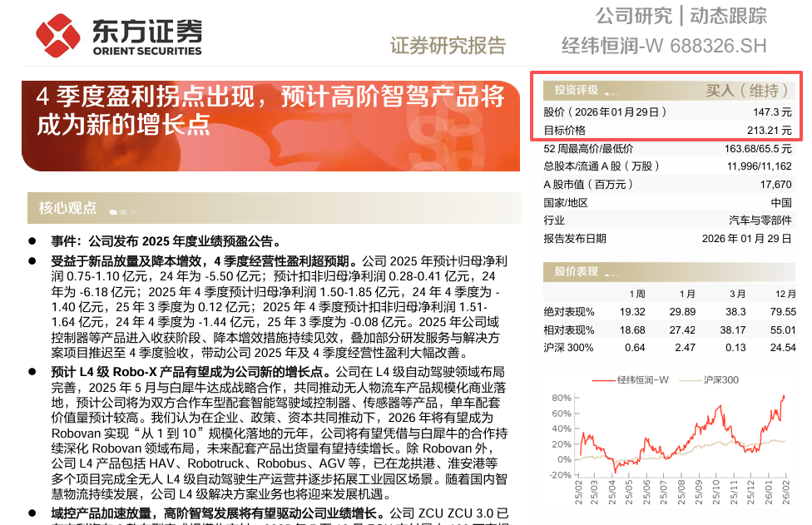Click the 1月 column header

click(687, 294)
